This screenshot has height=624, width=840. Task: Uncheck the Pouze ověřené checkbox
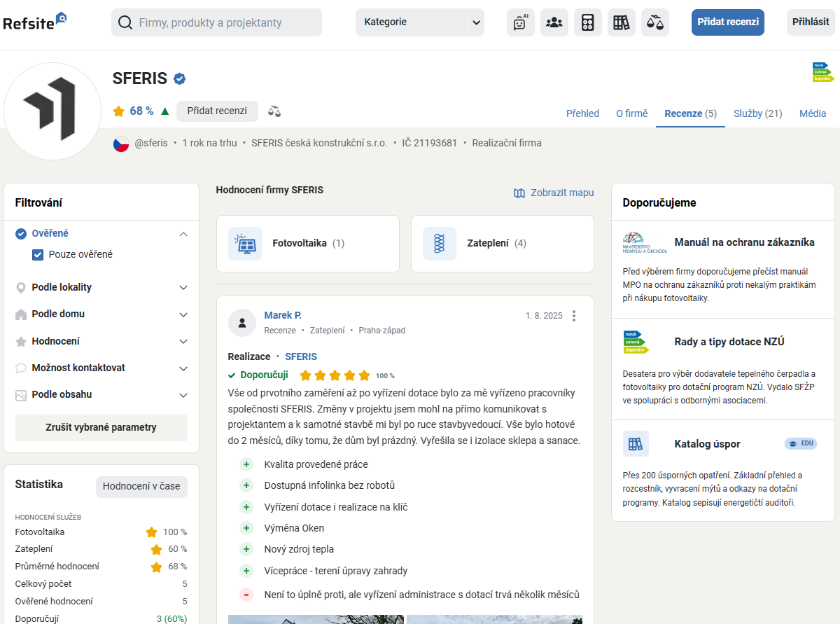[x=38, y=255]
